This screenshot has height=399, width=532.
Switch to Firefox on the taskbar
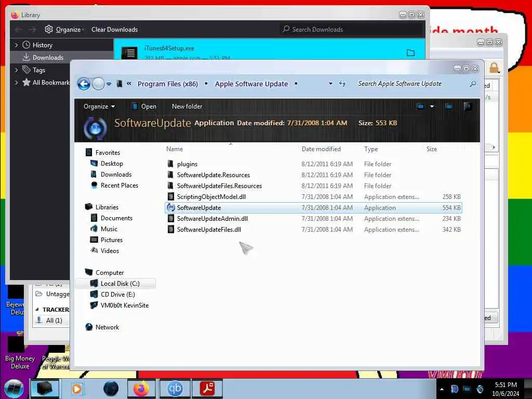(141, 389)
